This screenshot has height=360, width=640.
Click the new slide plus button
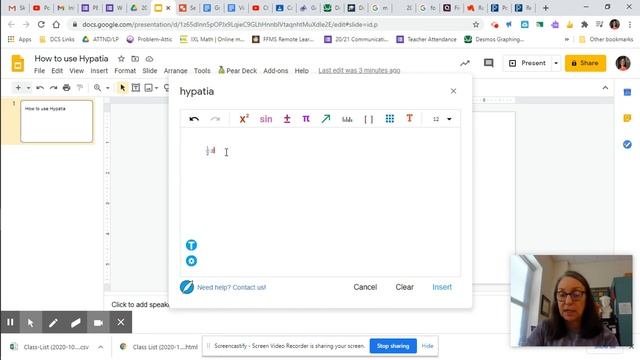pyautogui.click(x=18, y=88)
